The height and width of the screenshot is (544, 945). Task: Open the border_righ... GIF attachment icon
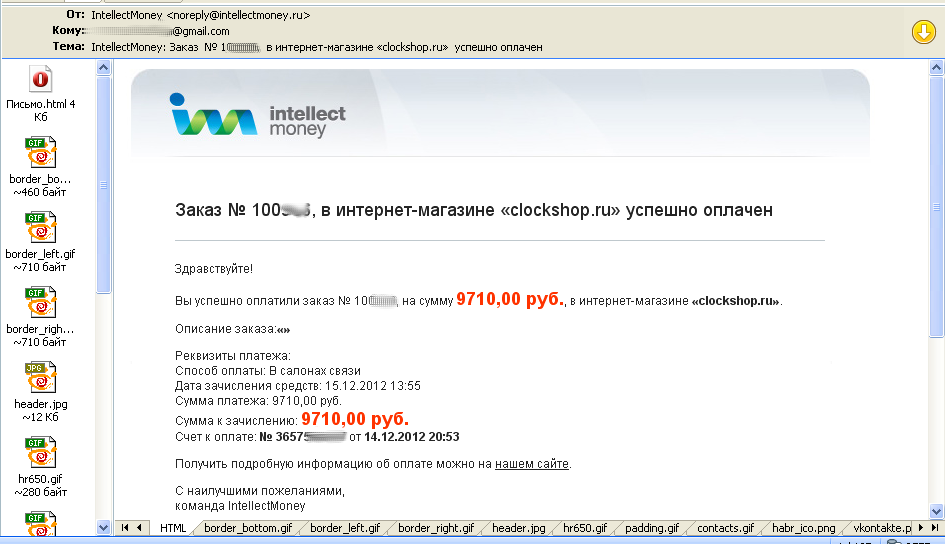(40, 302)
